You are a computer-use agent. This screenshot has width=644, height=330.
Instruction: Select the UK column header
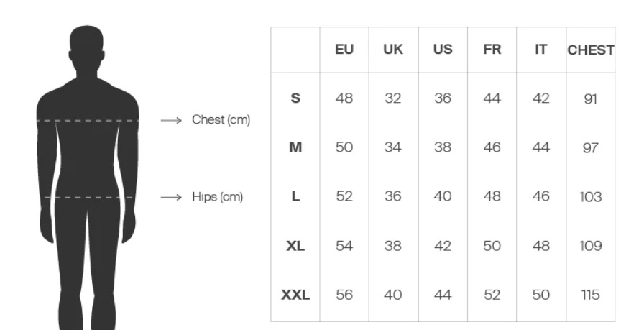coord(393,50)
